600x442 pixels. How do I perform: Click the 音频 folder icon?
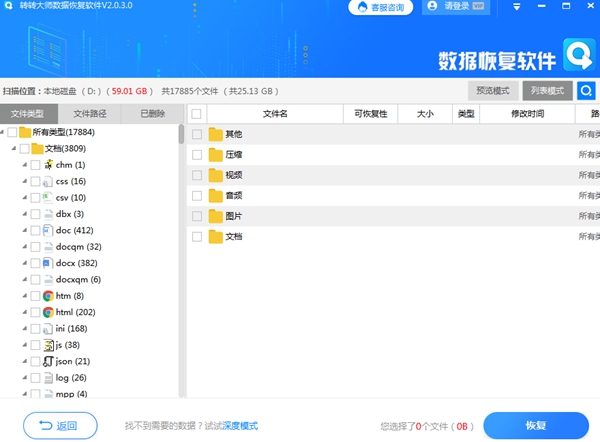[216, 196]
